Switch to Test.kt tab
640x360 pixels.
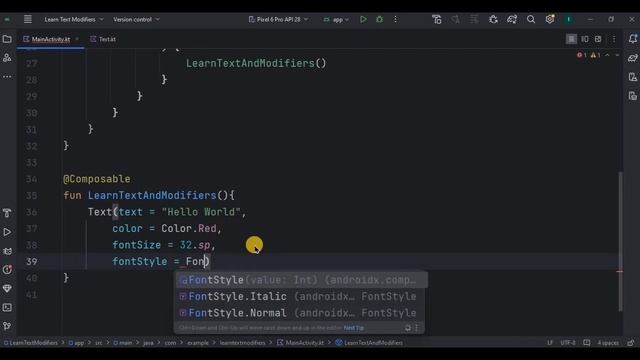coord(103,39)
